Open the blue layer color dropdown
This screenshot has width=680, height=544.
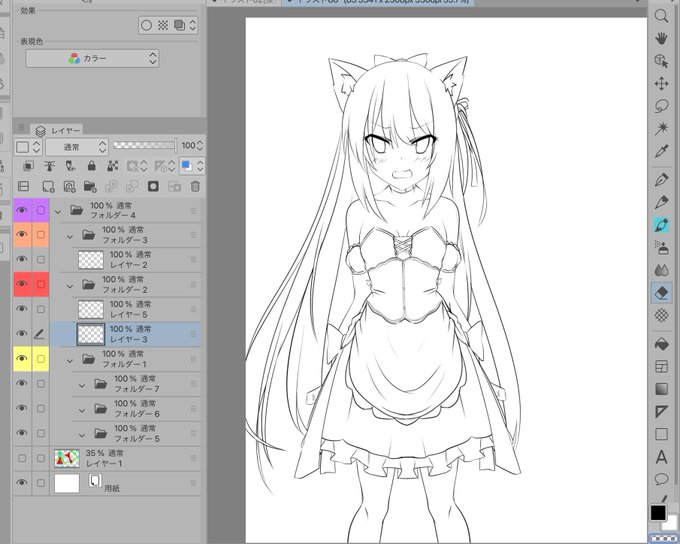192,166
